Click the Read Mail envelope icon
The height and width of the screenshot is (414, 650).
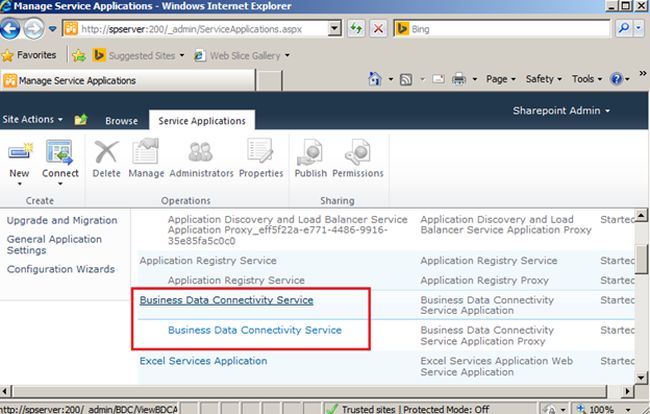point(438,79)
